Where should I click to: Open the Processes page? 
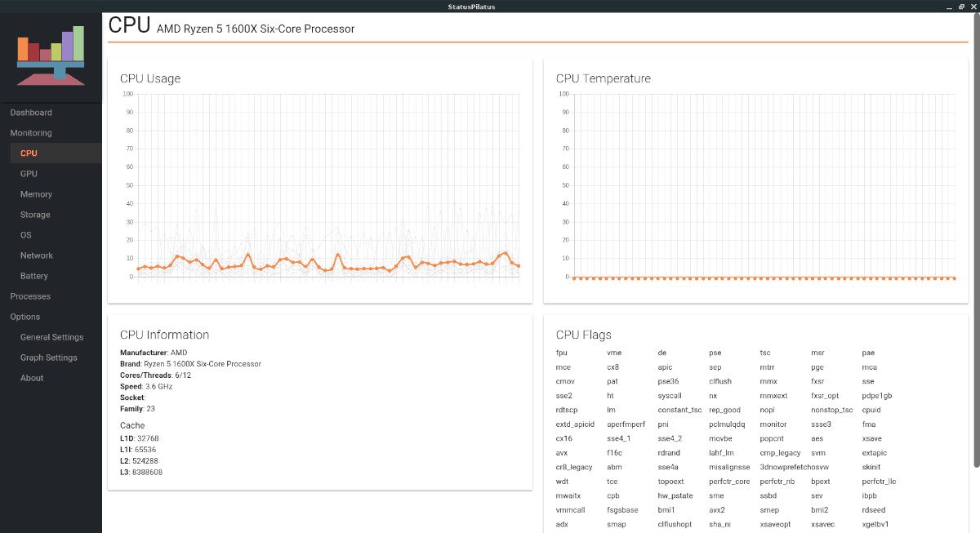(x=30, y=296)
